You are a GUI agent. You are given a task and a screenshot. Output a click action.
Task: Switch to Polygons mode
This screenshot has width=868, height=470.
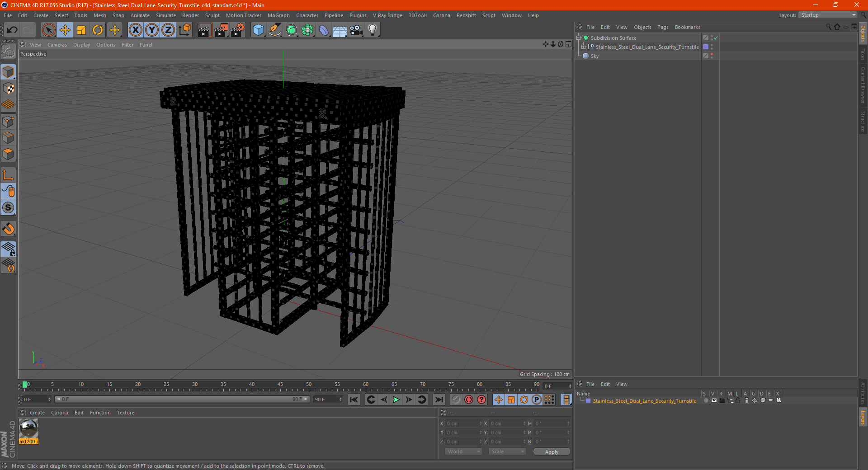coord(8,154)
